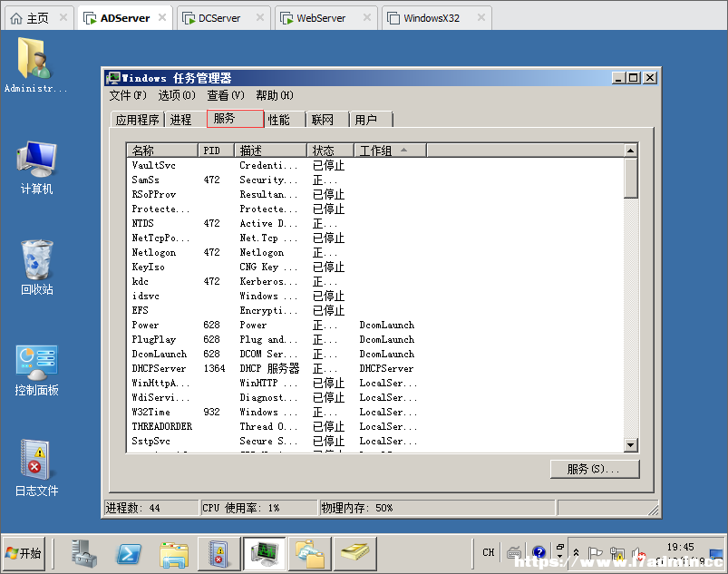728x574 pixels.
Task: Sort by the 名称 column header
Action: click(x=162, y=151)
